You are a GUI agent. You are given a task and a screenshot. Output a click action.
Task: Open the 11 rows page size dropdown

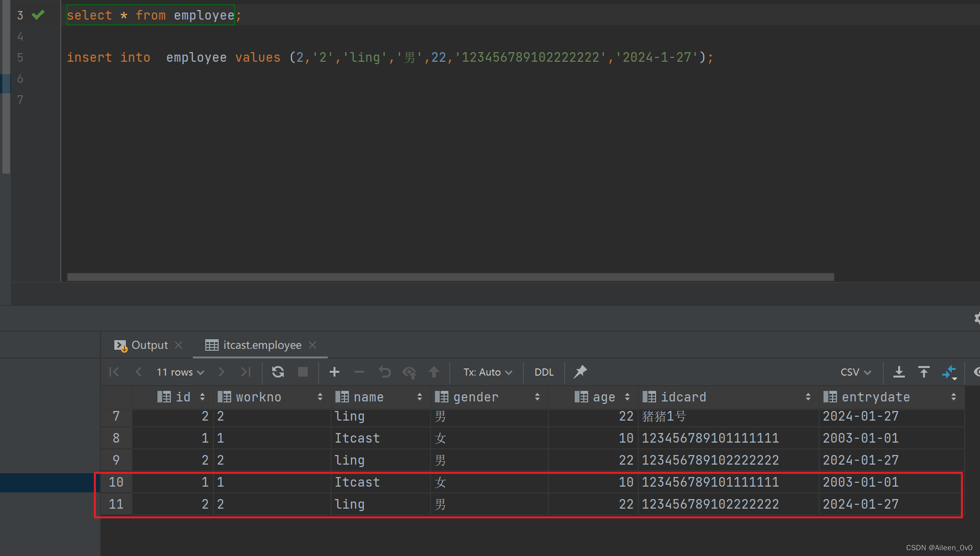pyautogui.click(x=180, y=372)
